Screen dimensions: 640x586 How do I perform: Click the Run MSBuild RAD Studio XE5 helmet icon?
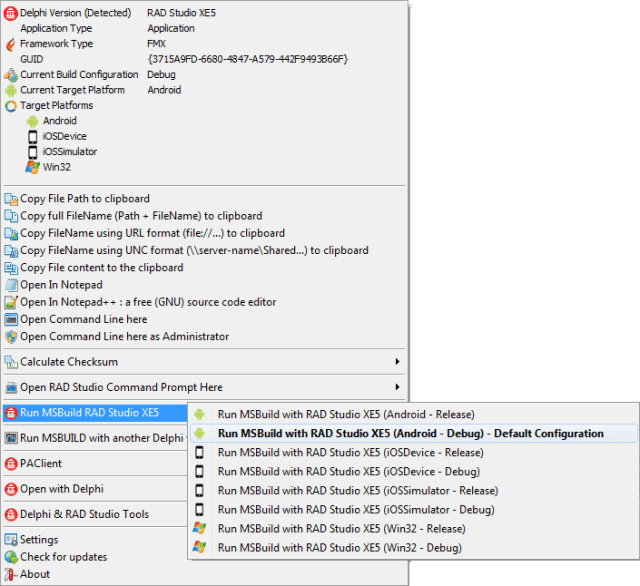pyautogui.click(x=11, y=413)
